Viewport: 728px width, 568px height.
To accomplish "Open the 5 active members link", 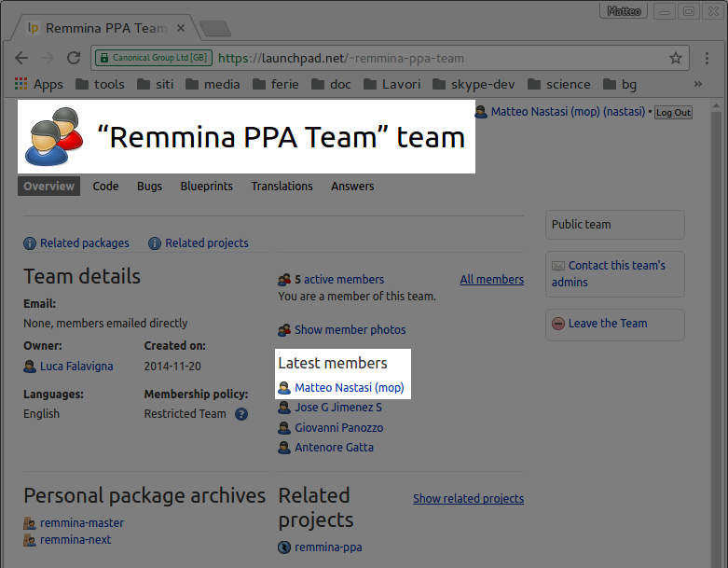I will (339, 279).
